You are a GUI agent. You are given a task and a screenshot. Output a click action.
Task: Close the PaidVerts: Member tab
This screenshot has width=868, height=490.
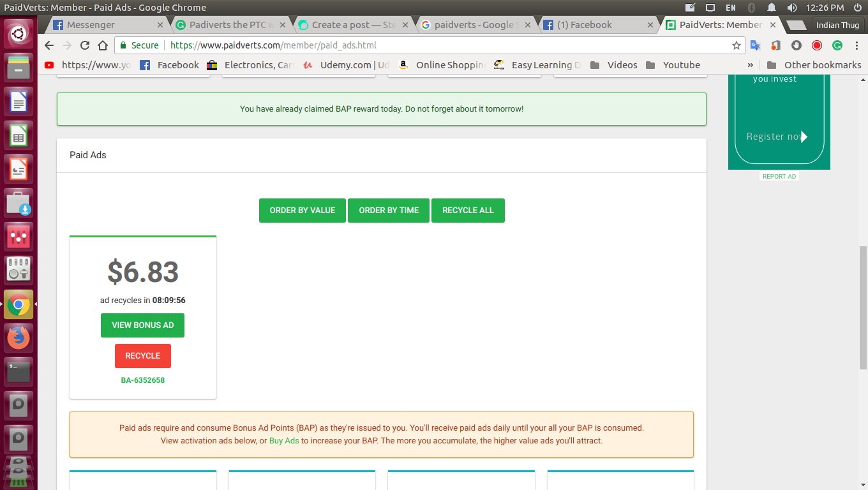772,25
